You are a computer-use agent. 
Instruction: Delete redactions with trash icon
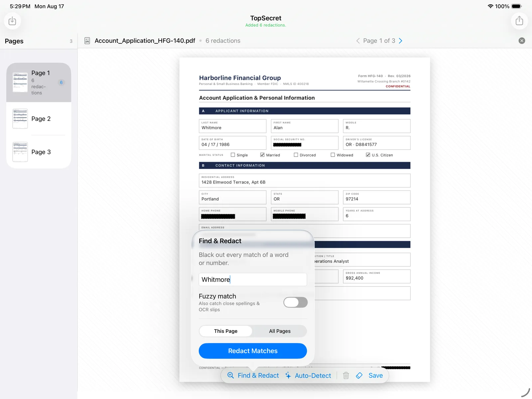[346, 375]
